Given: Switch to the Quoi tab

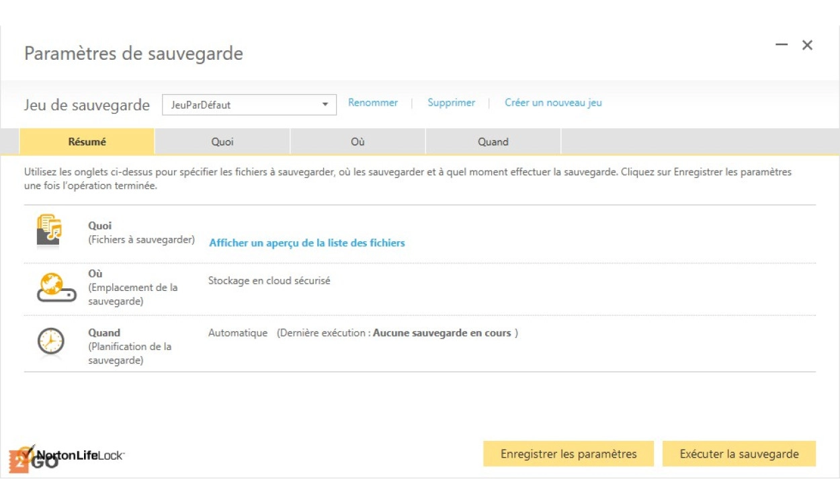Looking at the screenshot, I should pyautogui.click(x=222, y=142).
